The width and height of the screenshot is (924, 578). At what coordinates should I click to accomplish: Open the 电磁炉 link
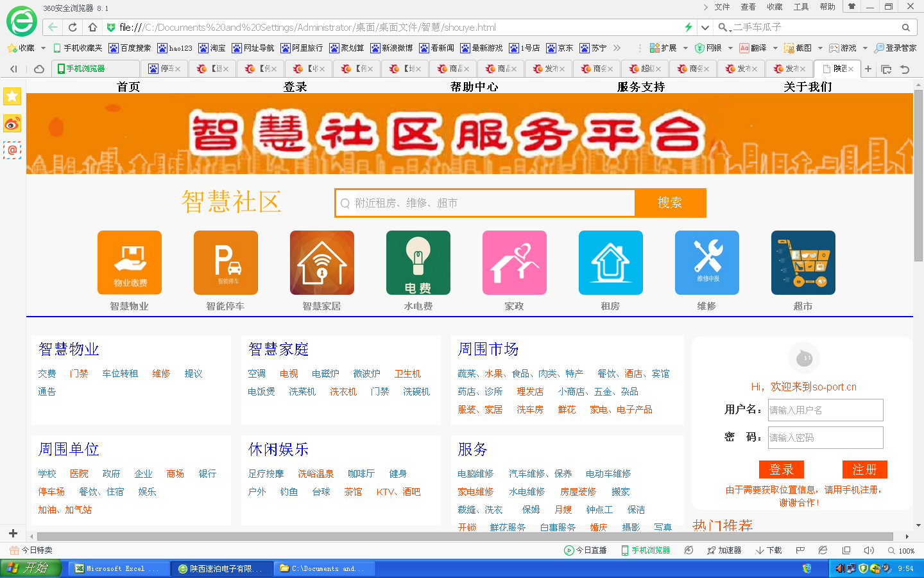tap(325, 374)
